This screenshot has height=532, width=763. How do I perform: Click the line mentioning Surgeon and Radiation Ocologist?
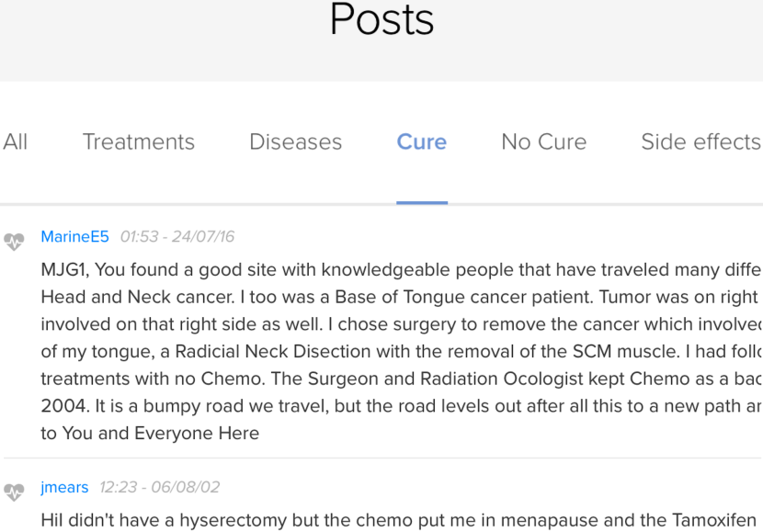point(402,379)
